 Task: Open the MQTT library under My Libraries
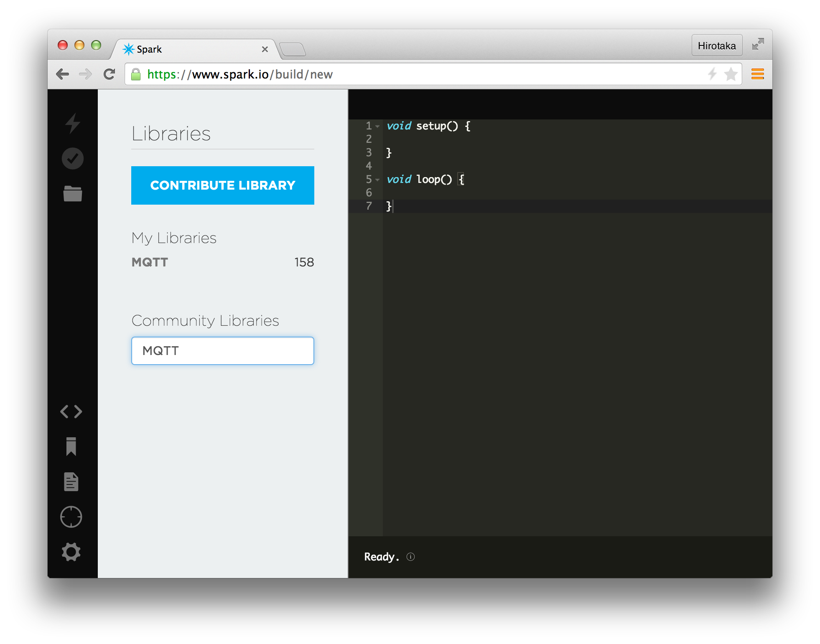(150, 262)
